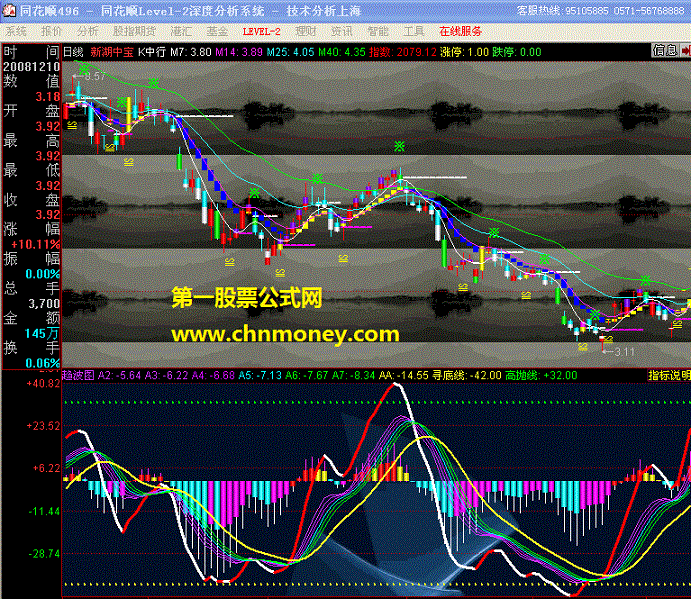
Task: Open the 系统 menu
Action: click(16, 31)
